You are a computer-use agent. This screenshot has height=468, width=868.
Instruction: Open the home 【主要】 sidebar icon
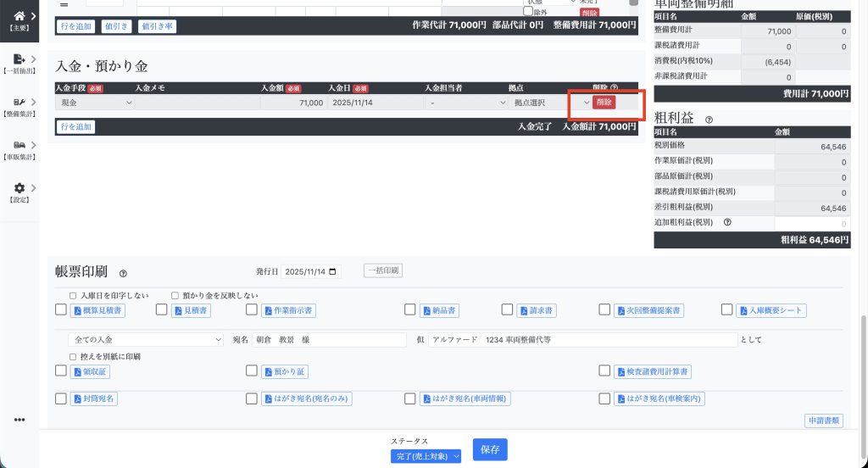[x=19, y=17]
